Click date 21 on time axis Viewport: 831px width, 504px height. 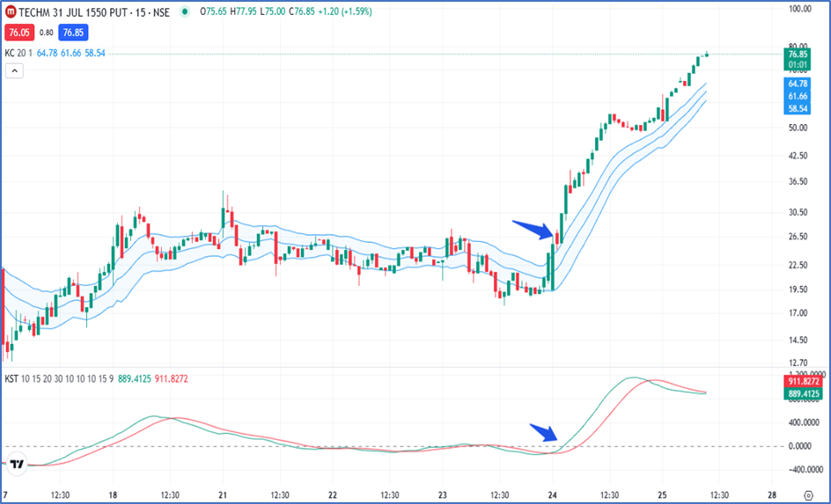(223, 495)
